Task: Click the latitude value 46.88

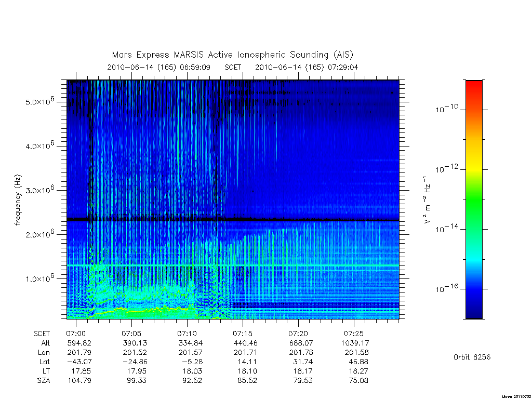Action: (358, 362)
